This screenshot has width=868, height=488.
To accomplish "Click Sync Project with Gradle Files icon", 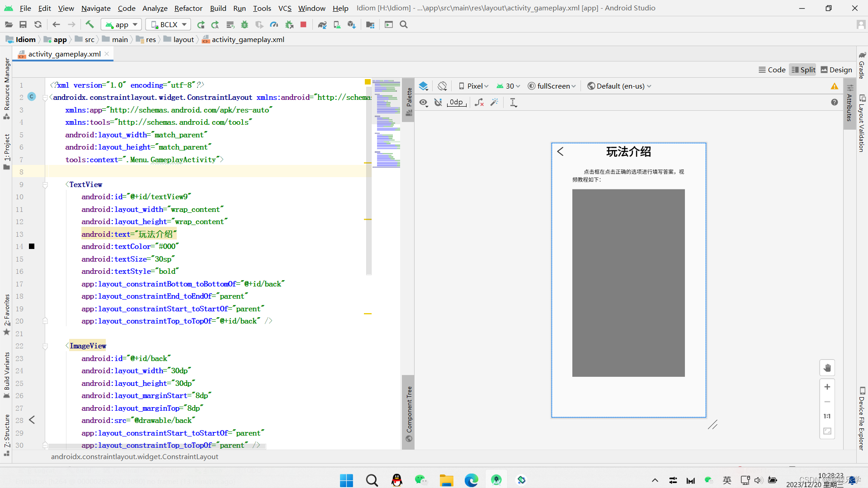I will click(322, 24).
